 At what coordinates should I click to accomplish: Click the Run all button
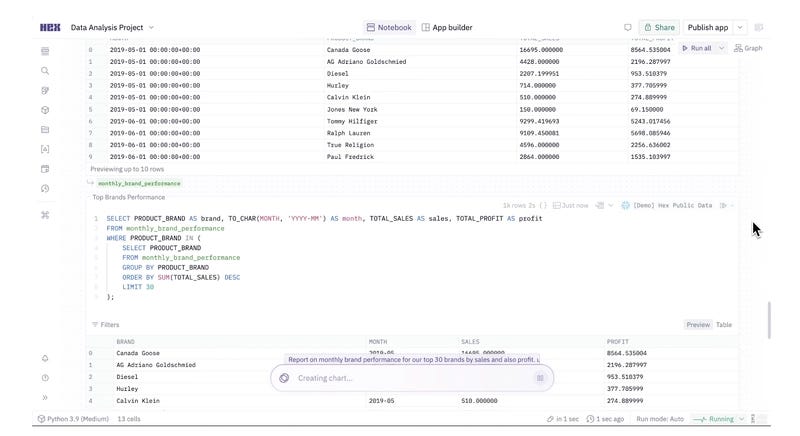tap(696, 48)
